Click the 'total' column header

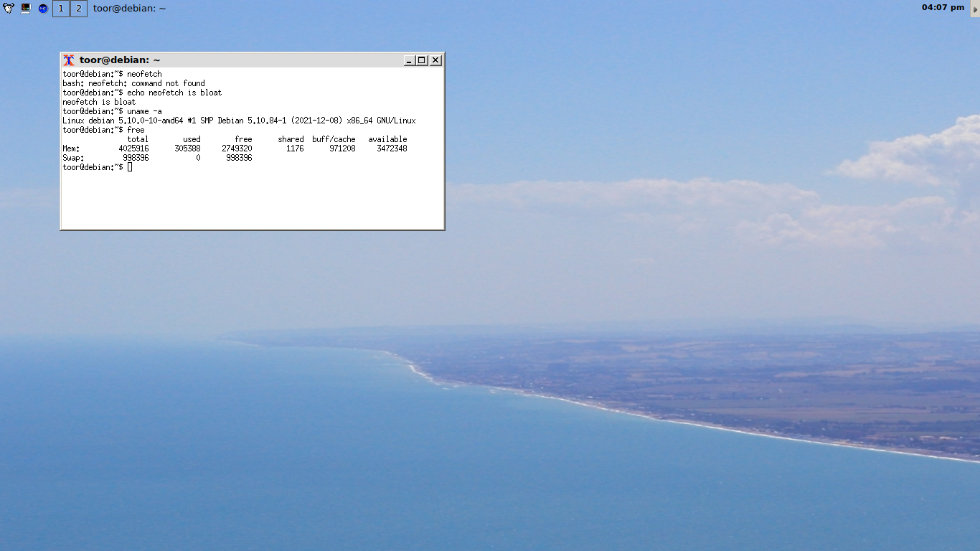(x=138, y=139)
